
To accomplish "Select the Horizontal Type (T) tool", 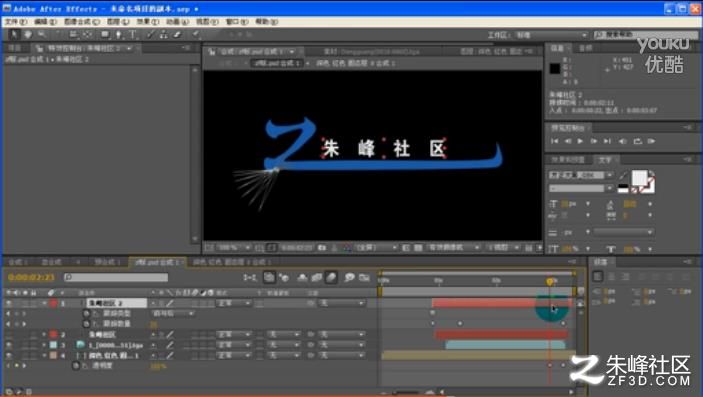I will pos(133,34).
